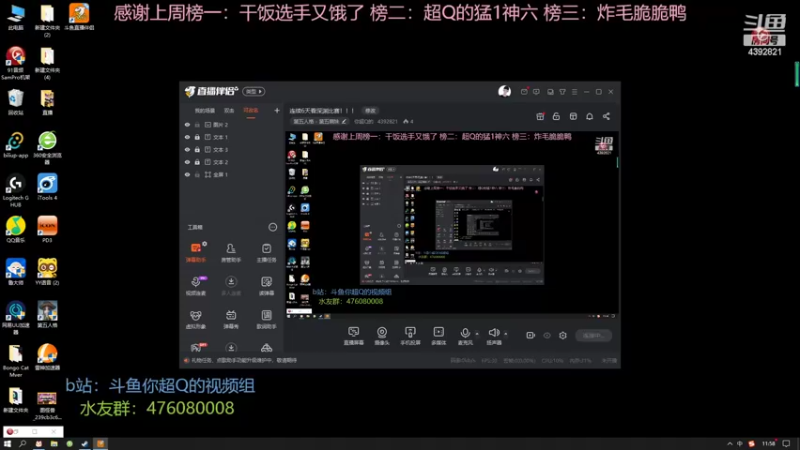Toggle visibility of 文本 3 layer
Viewport: 800px width, 450px height.
[x=187, y=149]
